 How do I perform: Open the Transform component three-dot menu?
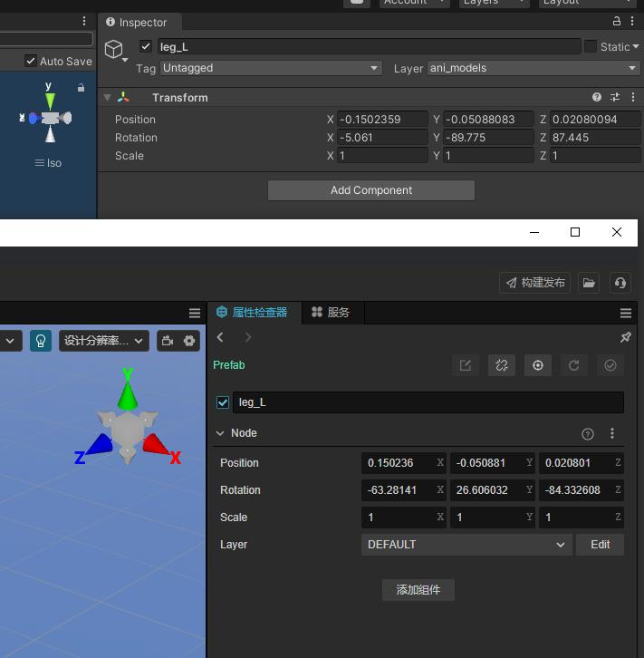633,97
